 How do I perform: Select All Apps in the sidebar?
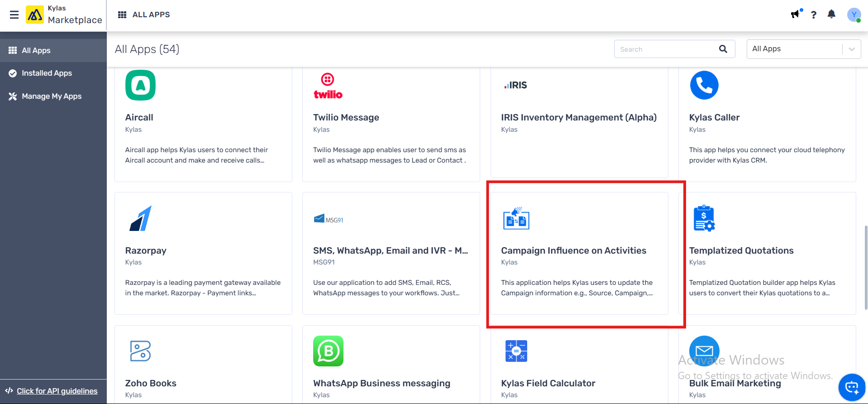point(53,50)
